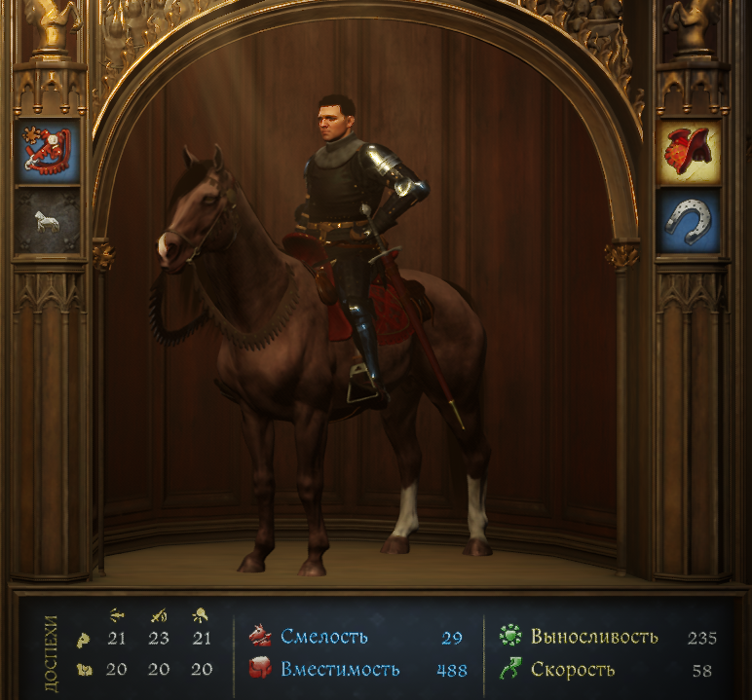The width and height of the screenshot is (752, 700).
Task: Click the vertical Доспехи heading
Action: click(x=51, y=653)
